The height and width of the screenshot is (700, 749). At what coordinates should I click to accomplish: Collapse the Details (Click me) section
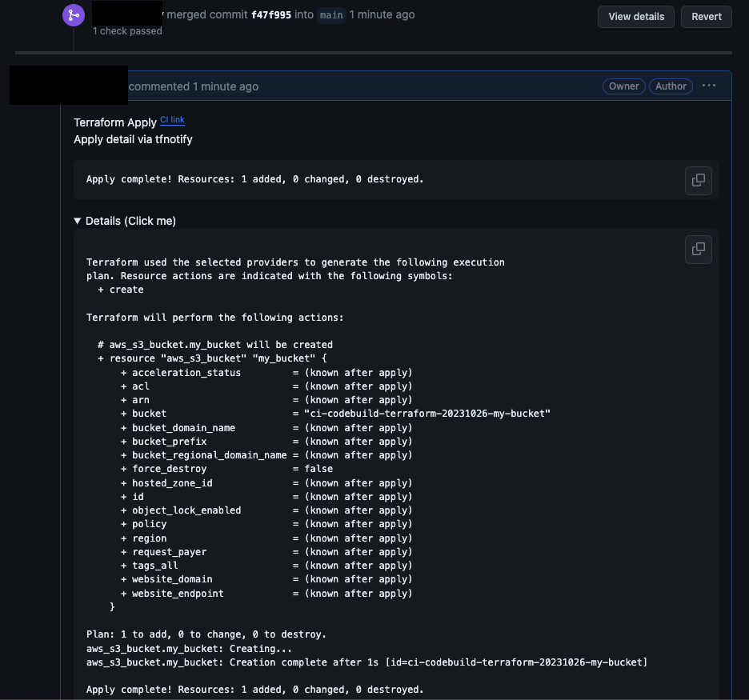(x=125, y=221)
